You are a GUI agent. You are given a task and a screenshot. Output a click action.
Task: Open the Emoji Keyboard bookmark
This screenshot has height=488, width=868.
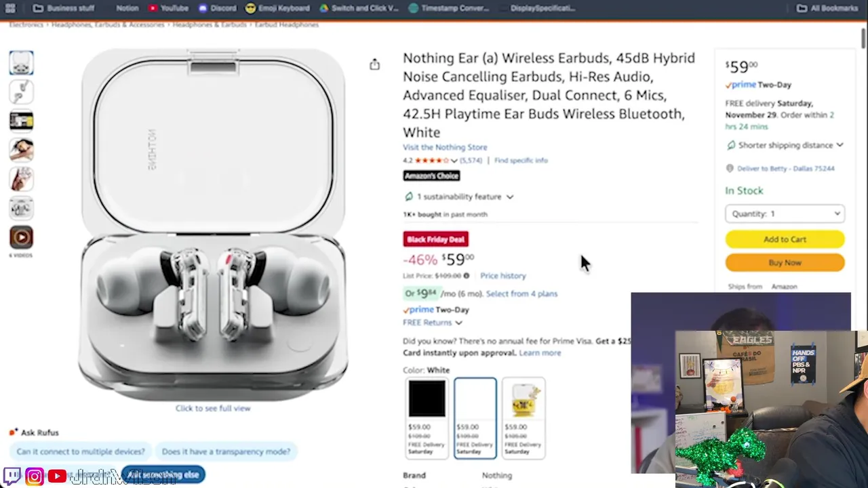coord(277,8)
